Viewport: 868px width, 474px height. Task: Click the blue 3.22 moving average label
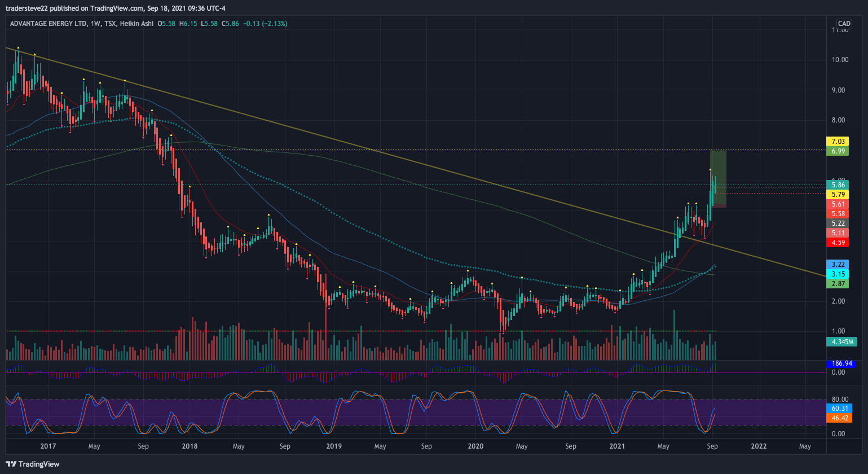838,264
